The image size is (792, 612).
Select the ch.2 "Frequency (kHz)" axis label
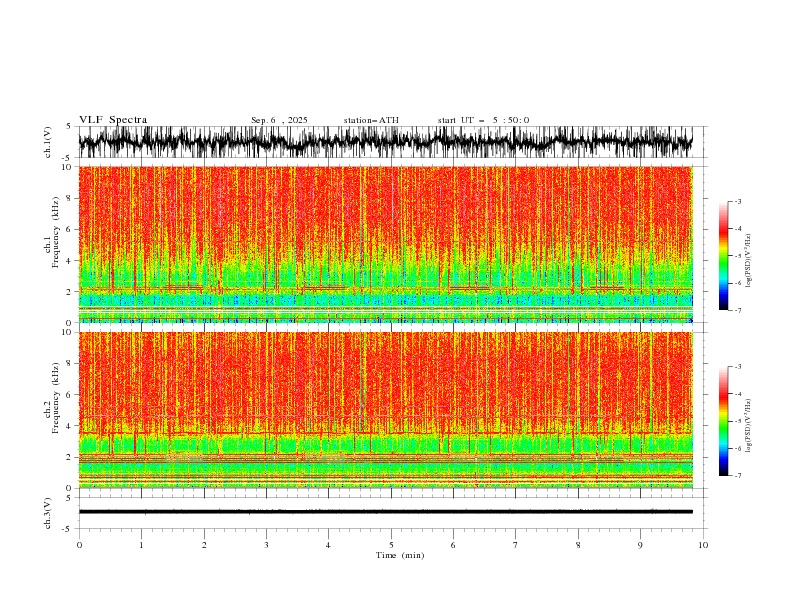tap(56, 397)
